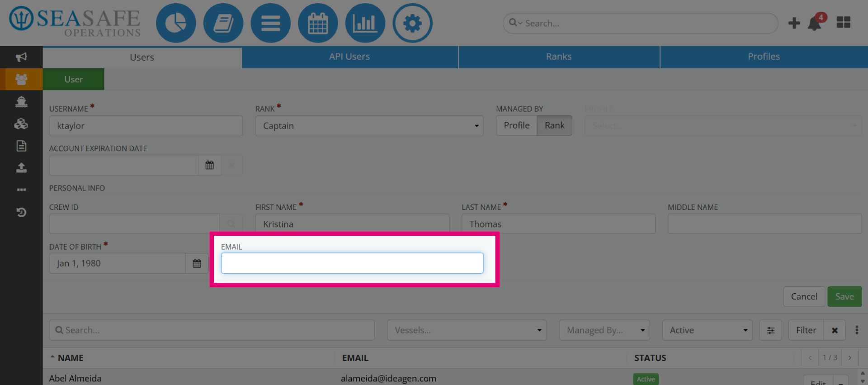Click the vessel ship icon in sidebar

click(21, 101)
